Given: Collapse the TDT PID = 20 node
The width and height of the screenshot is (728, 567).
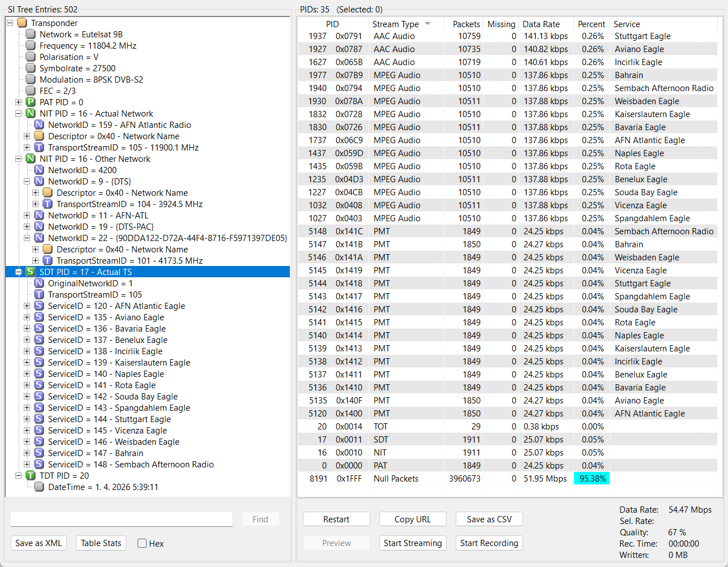Looking at the screenshot, I should coord(18,476).
